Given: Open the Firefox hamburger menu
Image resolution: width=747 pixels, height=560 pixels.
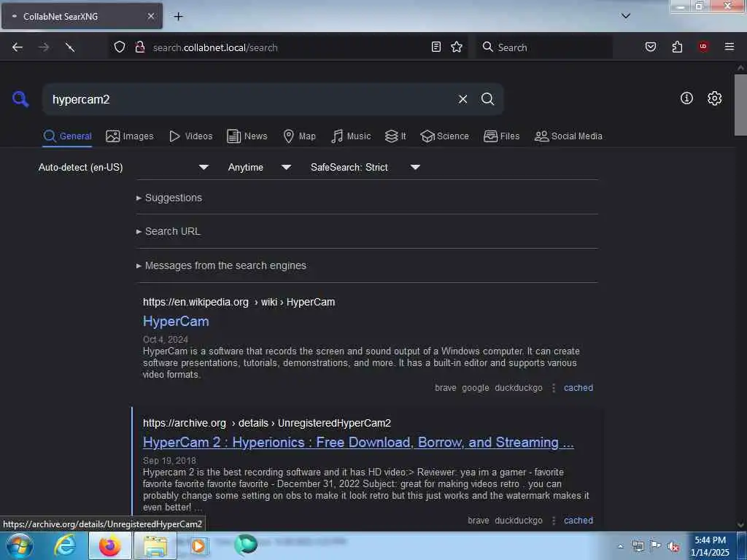Looking at the screenshot, I should [x=729, y=47].
